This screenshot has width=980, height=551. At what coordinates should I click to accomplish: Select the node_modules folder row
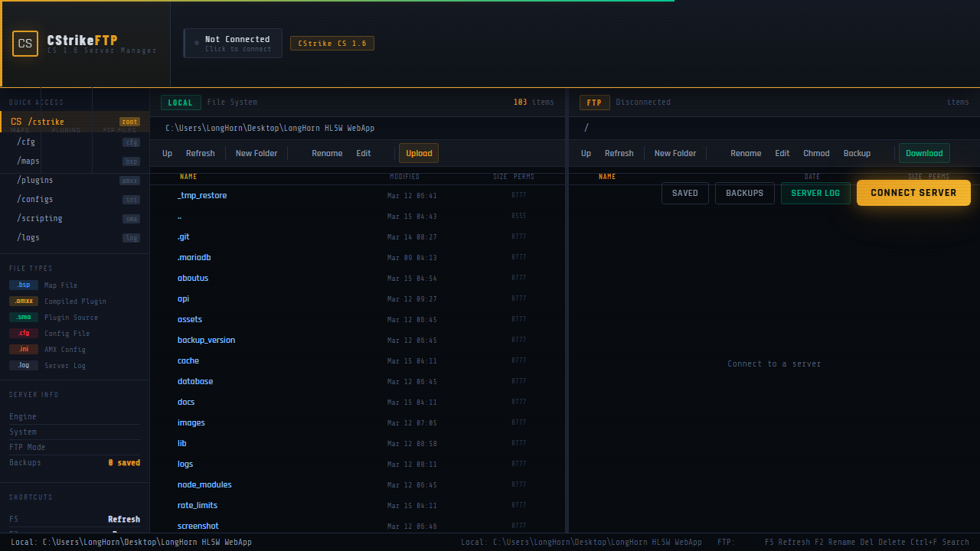(358, 484)
